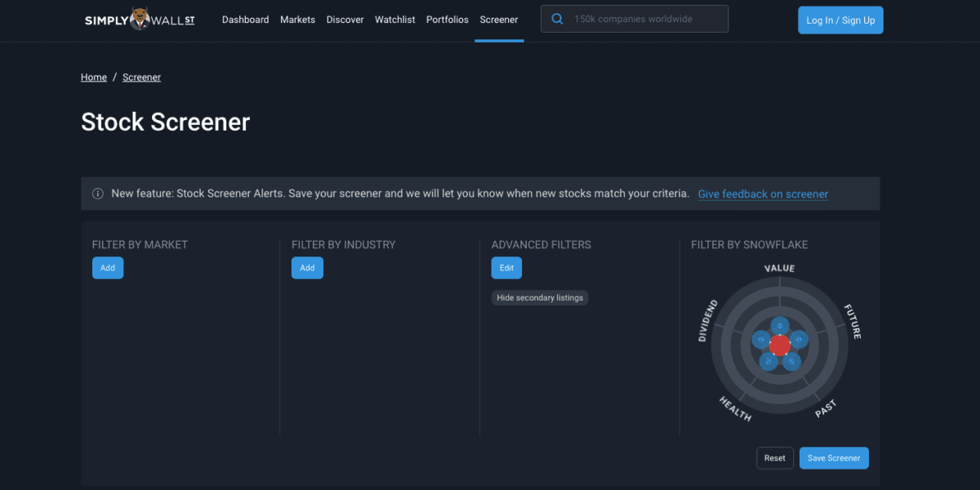The width and height of the screenshot is (980, 490).
Task: Click the FILTER BY SNOWFLAKE heading
Action: 750,245
